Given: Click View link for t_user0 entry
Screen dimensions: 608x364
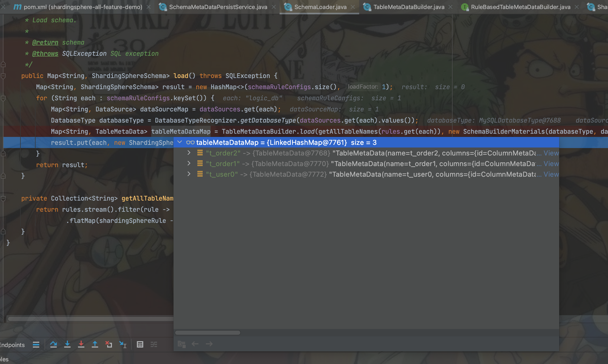Looking at the screenshot, I should point(551,174).
